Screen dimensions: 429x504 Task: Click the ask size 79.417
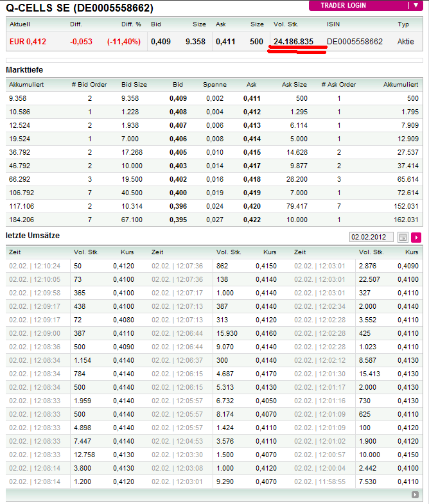tap(297, 206)
